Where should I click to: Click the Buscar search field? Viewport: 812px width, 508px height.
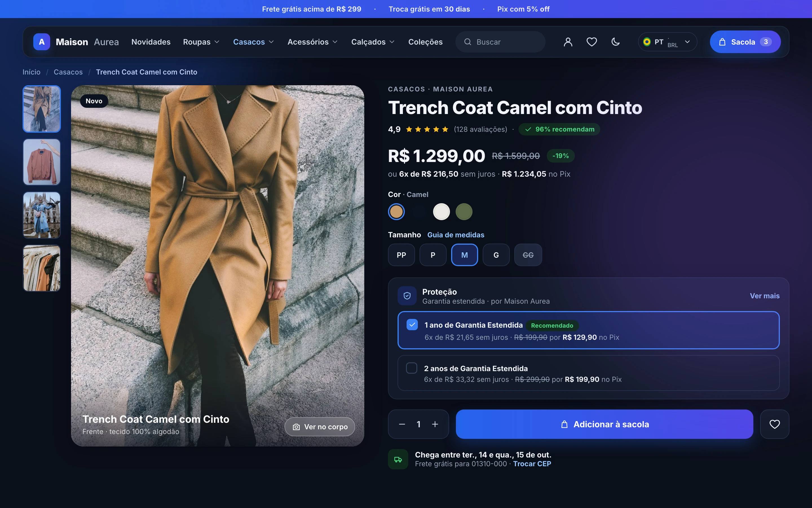500,42
